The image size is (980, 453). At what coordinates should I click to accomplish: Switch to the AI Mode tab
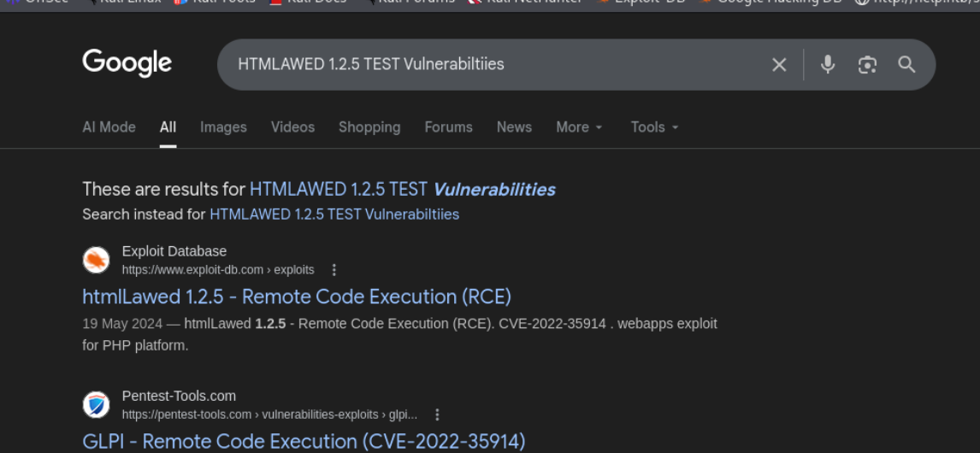(x=109, y=127)
